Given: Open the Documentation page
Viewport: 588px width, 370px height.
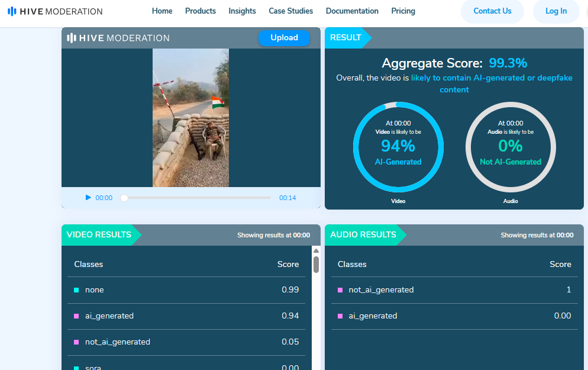Looking at the screenshot, I should pyautogui.click(x=352, y=11).
